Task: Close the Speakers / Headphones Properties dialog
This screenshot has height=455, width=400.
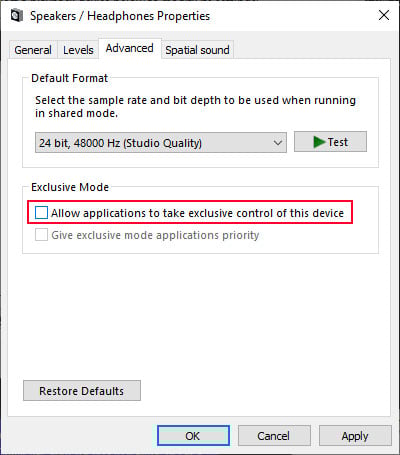Action: click(384, 15)
